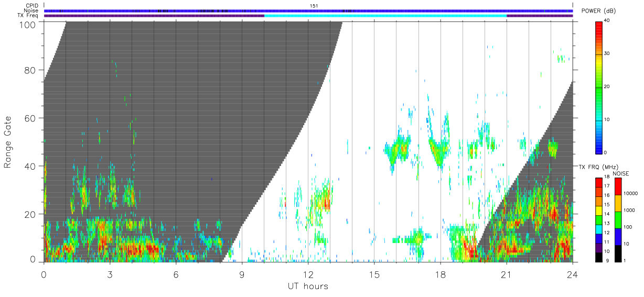Select the 10000 noise tick label
This screenshot has height=297, width=644.
pos(630,194)
